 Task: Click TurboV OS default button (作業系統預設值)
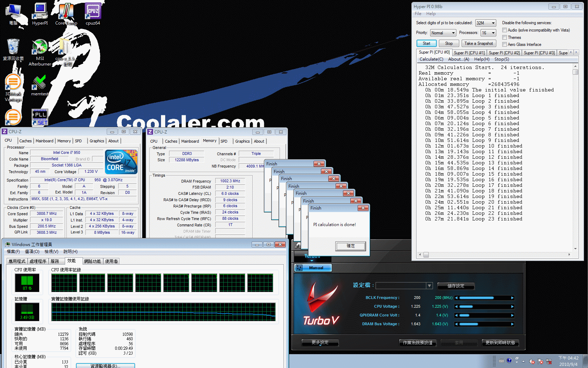coord(418,342)
